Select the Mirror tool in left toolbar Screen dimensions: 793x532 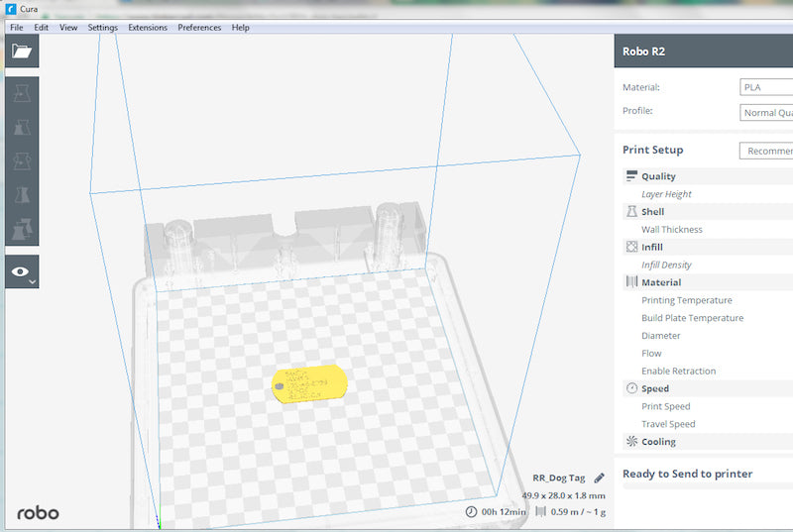23,195
